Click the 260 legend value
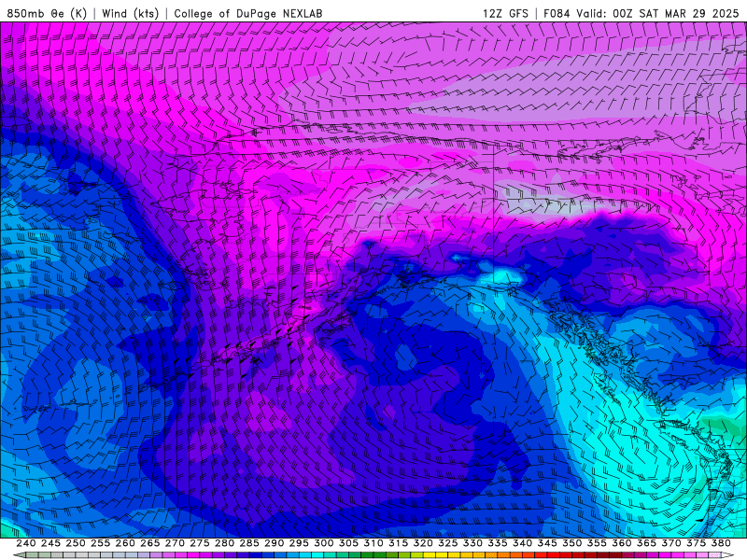 [125, 543]
